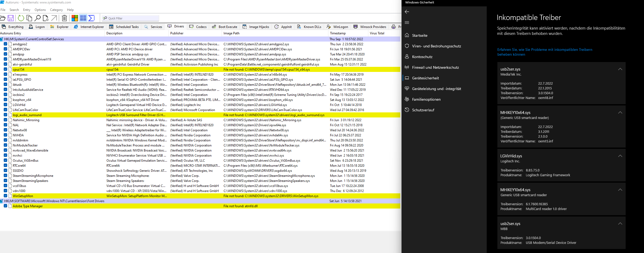Open Familienoptionen in the sidebar
Screen dimensions: 644x253
426,99
